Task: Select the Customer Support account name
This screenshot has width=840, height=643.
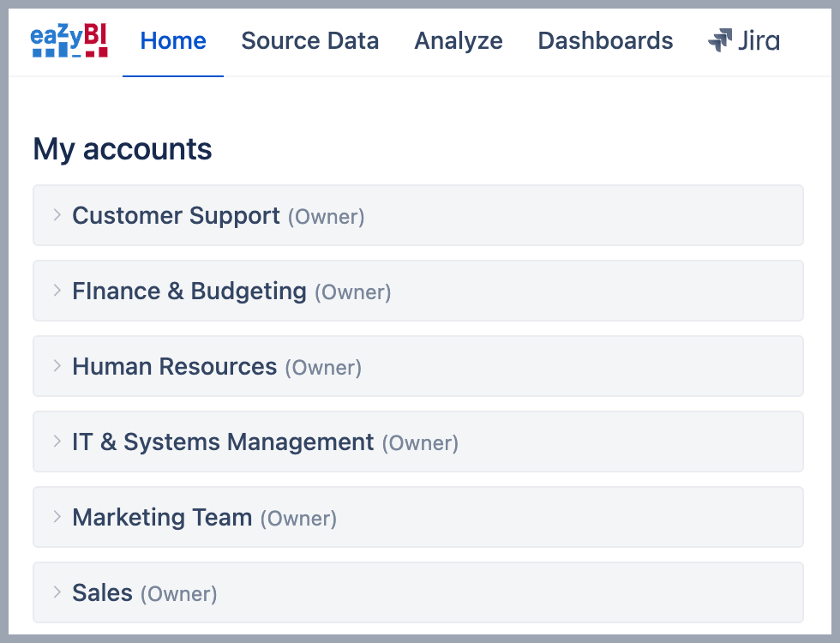Action: (x=176, y=215)
